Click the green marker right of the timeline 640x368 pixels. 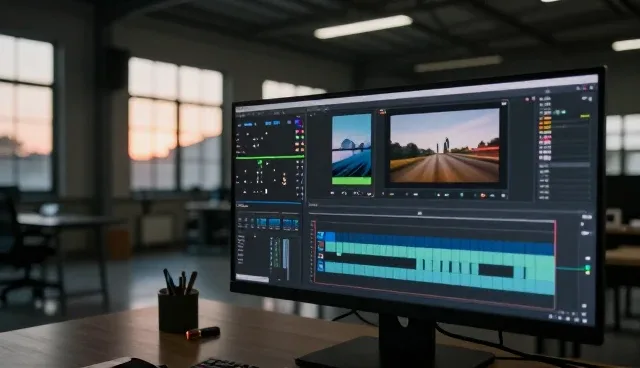(x=587, y=268)
